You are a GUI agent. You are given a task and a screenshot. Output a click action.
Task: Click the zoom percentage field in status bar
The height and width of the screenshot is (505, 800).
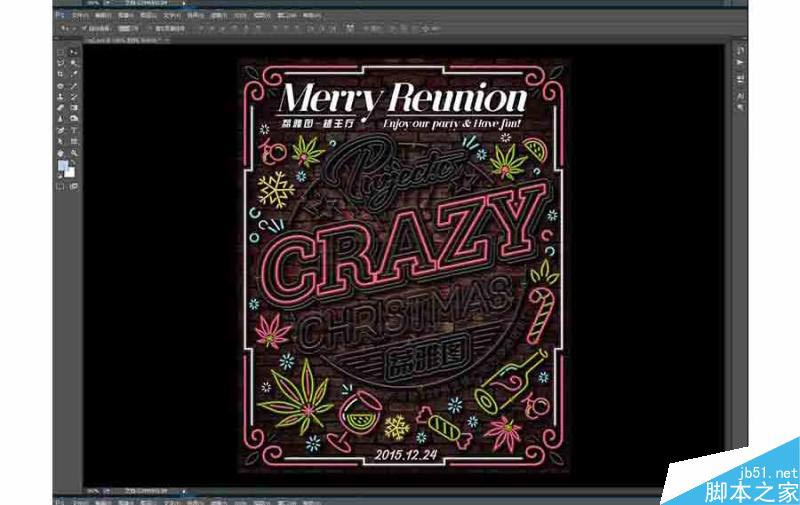pos(93,491)
